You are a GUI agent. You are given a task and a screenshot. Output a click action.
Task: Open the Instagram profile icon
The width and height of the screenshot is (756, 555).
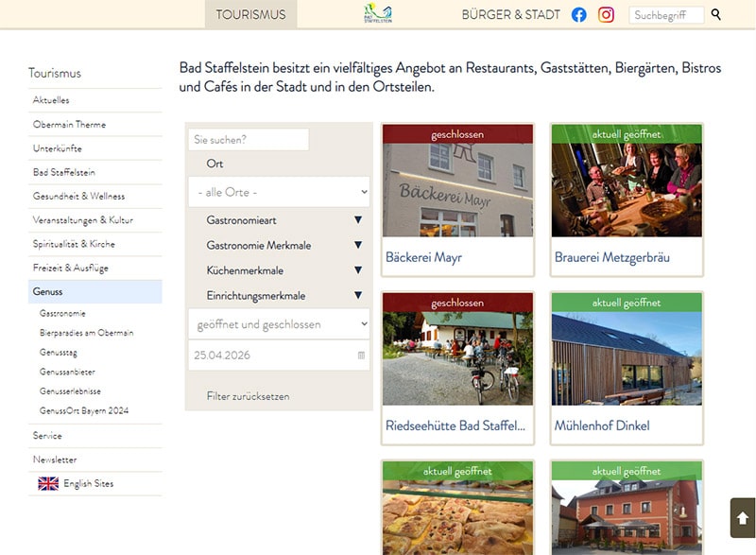click(x=607, y=15)
